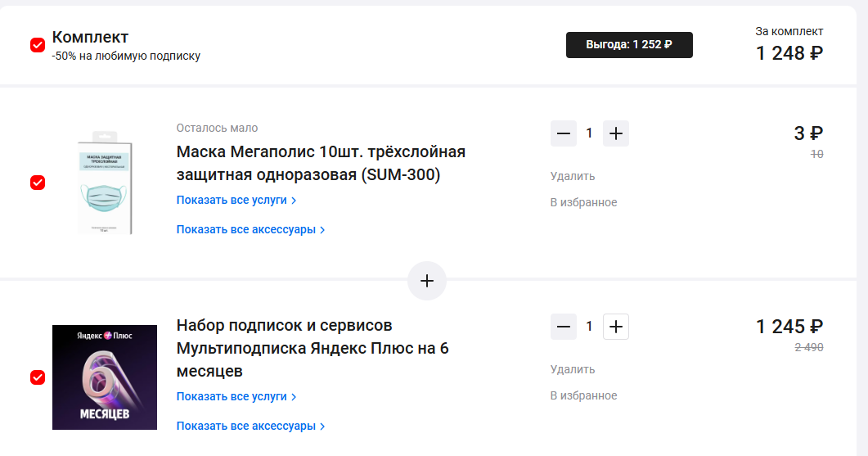Click the Яндекс Плюс 6 месяцев thumbnail
Viewport: 868px width, 456px height.
click(x=105, y=377)
